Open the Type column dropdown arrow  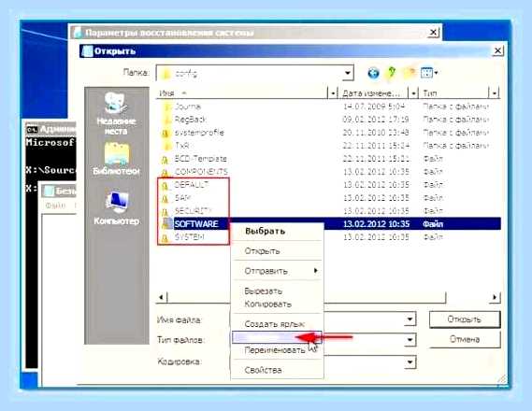(x=495, y=92)
